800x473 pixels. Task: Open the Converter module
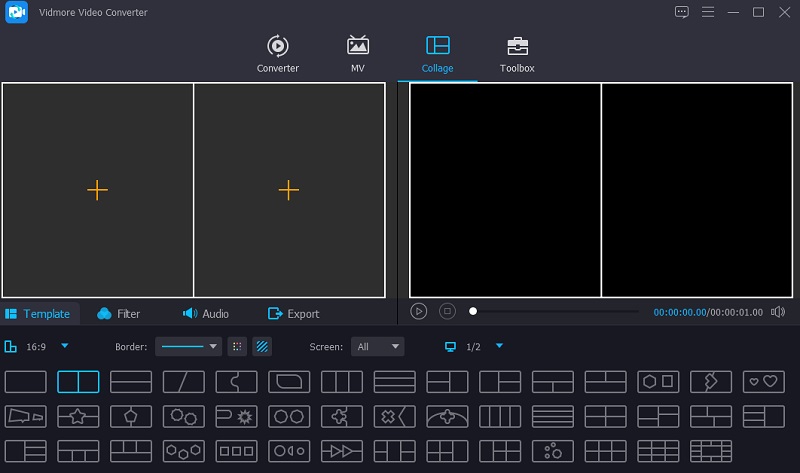pyautogui.click(x=277, y=54)
